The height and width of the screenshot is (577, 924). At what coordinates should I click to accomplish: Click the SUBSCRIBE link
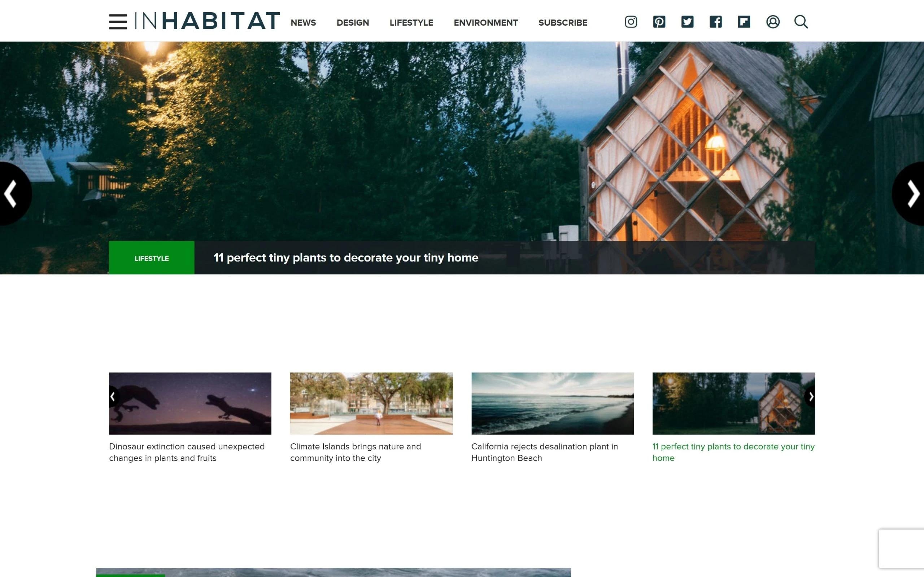[563, 22]
